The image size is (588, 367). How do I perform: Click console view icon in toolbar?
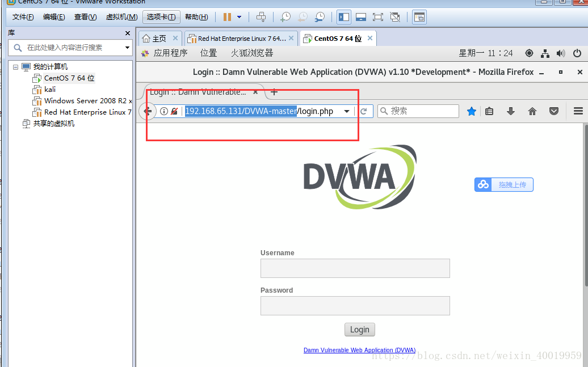[419, 17]
